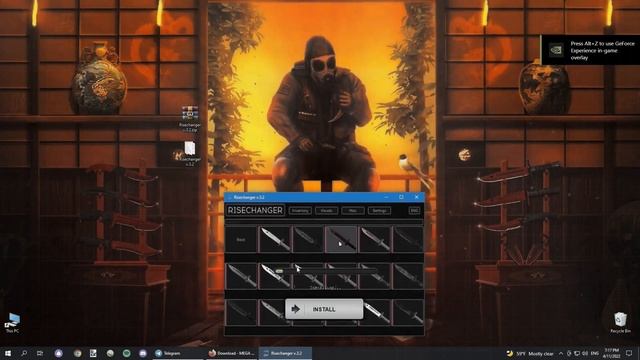Select the Recycle Bin desktop icon
The height and width of the screenshot is (360, 640).
tap(620, 323)
